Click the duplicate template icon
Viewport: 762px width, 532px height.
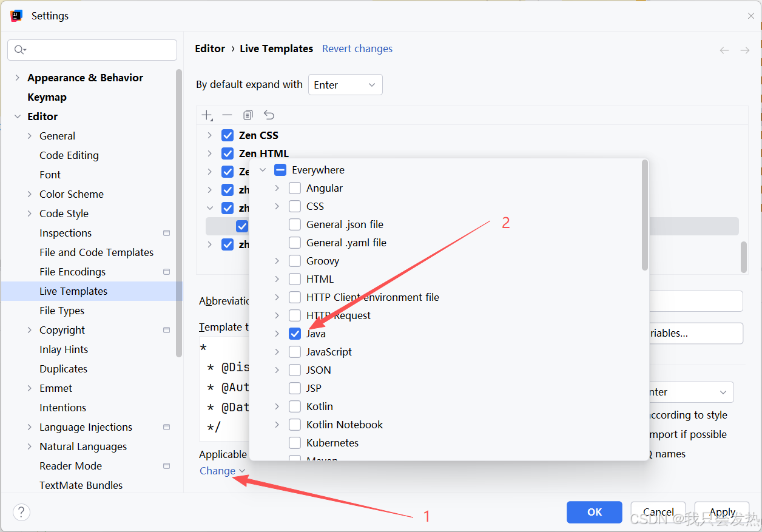[x=248, y=115]
